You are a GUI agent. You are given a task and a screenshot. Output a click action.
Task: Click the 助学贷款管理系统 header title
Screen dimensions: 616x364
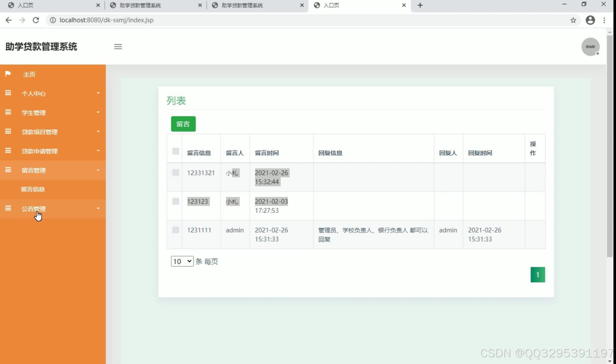click(41, 47)
